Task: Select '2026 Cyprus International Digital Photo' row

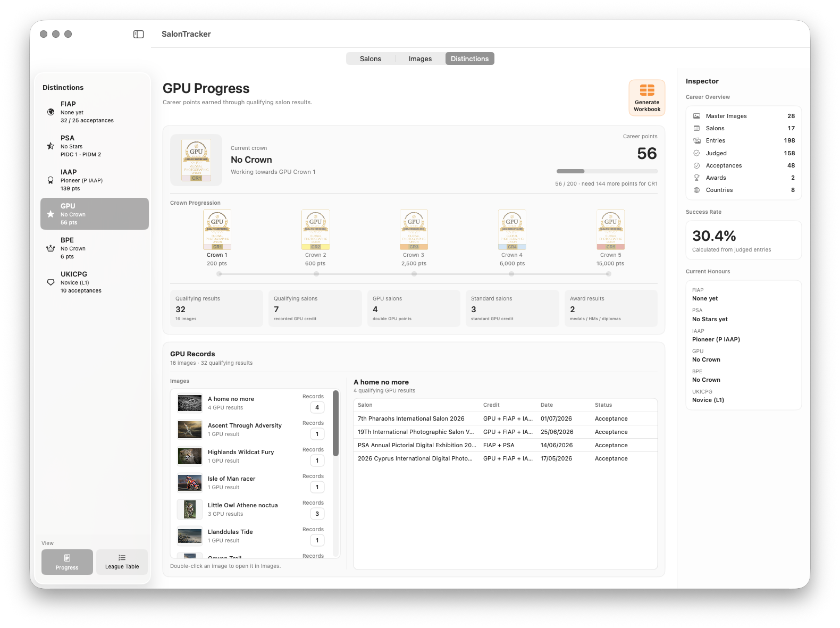Action: pos(506,458)
